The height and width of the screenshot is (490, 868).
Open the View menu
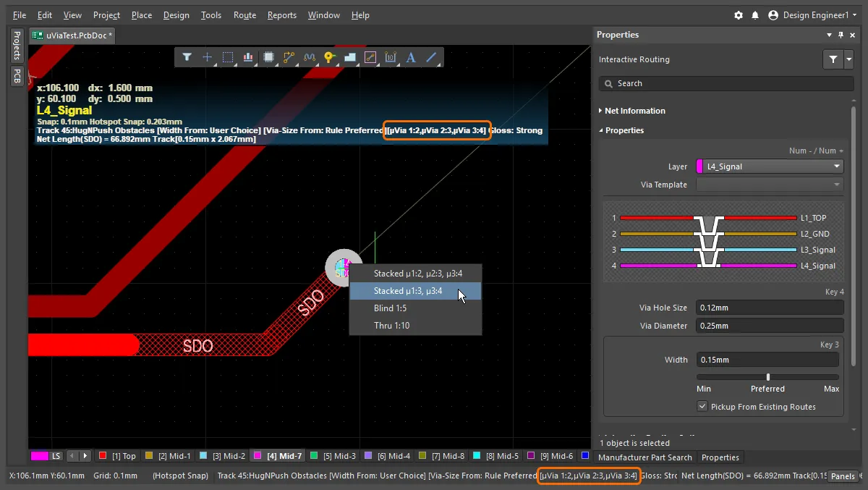(72, 15)
